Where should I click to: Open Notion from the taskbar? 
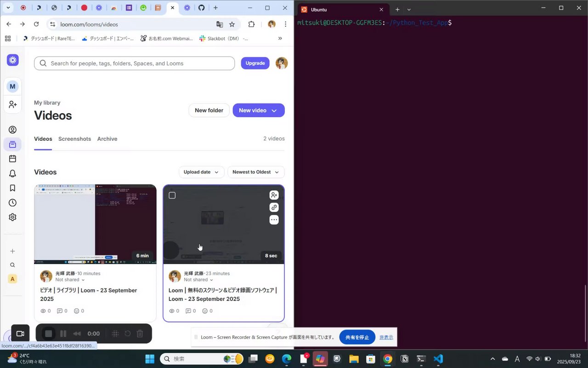(405, 359)
